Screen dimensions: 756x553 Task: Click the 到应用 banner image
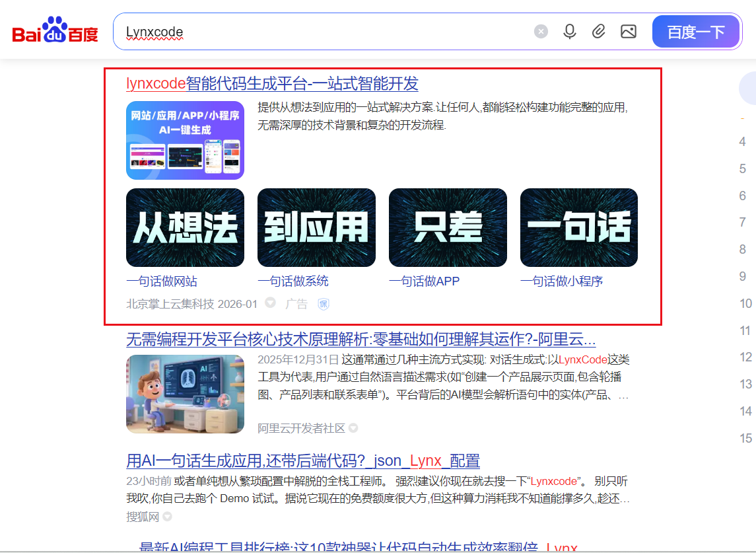point(316,227)
